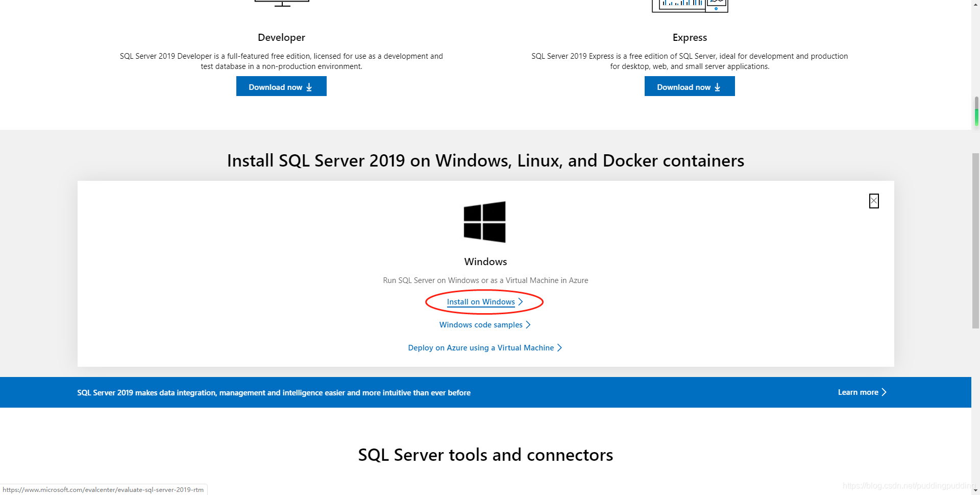The width and height of the screenshot is (980, 495).
Task: Open Windows code samples link
Action: (485, 325)
